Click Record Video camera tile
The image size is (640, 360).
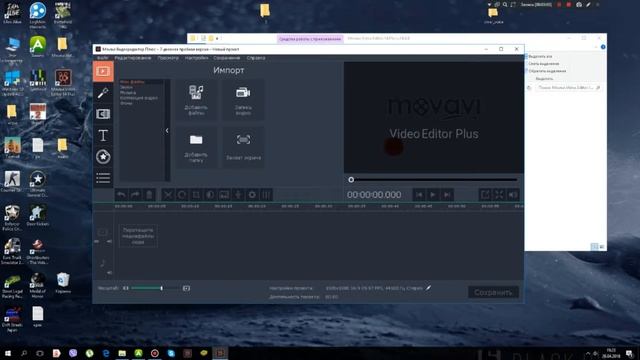tap(243, 100)
